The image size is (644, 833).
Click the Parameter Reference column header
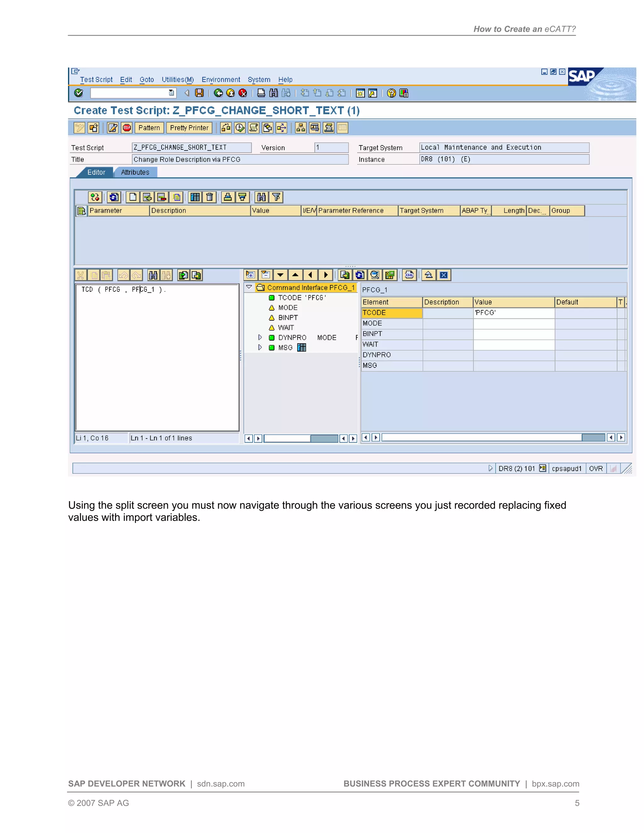click(358, 211)
